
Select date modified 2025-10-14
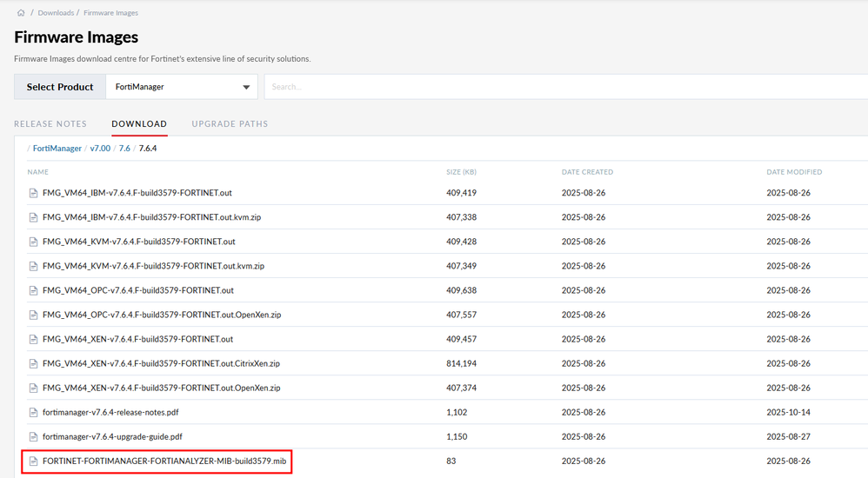tap(788, 412)
